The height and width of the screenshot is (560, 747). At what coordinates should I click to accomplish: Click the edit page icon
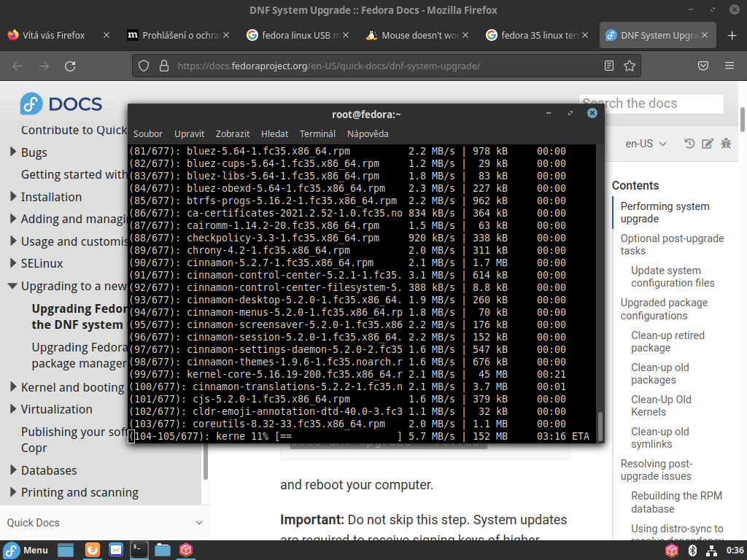pos(708,143)
